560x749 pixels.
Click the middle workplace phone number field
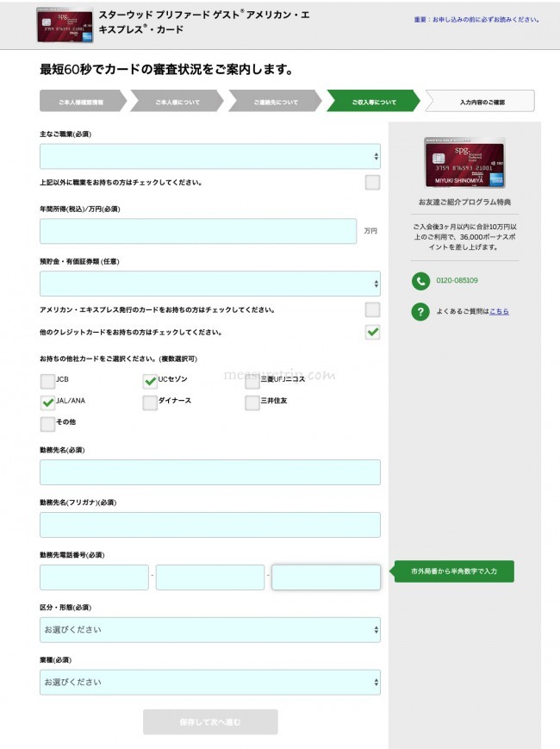tap(210, 577)
